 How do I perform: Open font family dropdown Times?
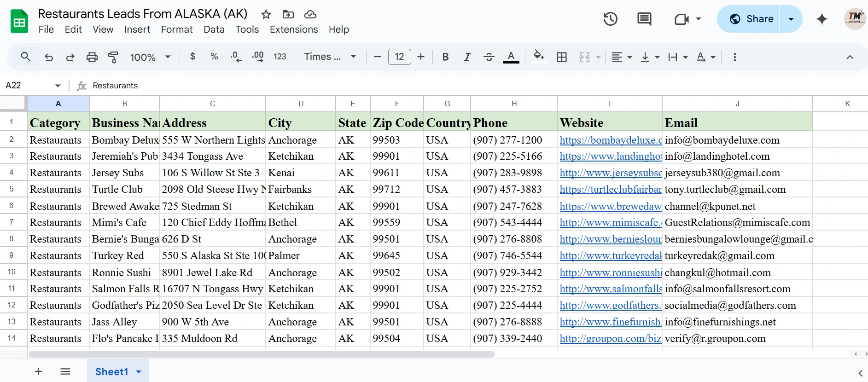[331, 57]
